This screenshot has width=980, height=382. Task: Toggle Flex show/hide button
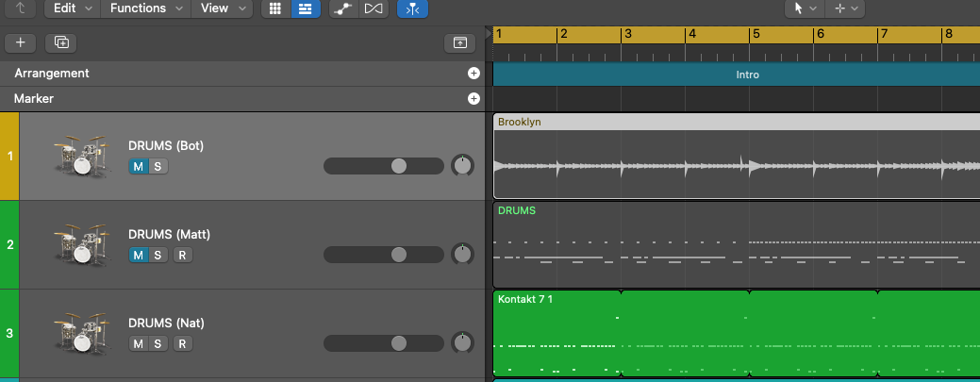pos(374,8)
